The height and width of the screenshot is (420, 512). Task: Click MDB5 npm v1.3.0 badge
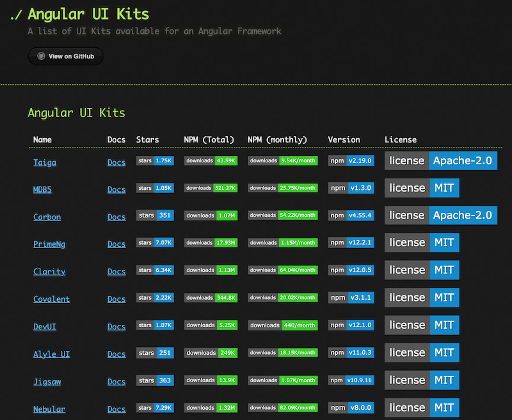click(x=351, y=188)
